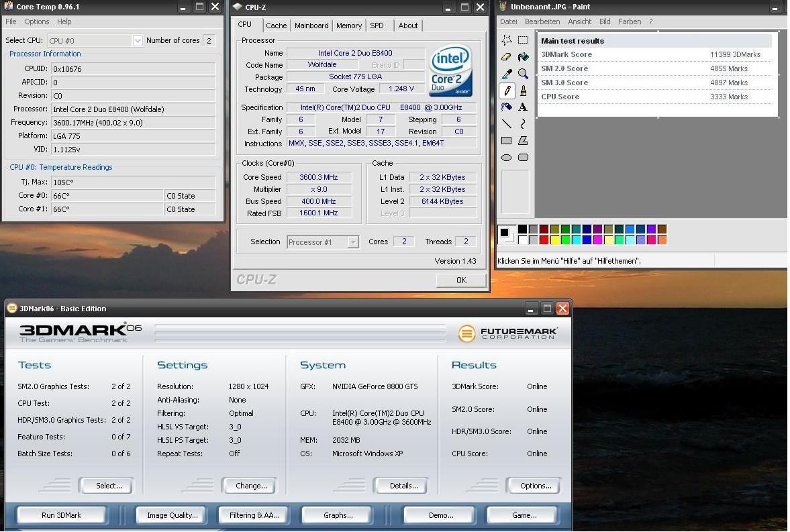Click the CPUID field showing 0x10676
This screenshot has height=532, width=790.
(x=133, y=68)
